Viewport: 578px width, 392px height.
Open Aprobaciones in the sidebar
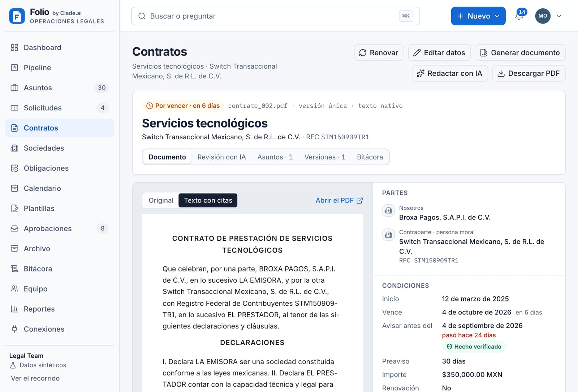tap(60, 228)
